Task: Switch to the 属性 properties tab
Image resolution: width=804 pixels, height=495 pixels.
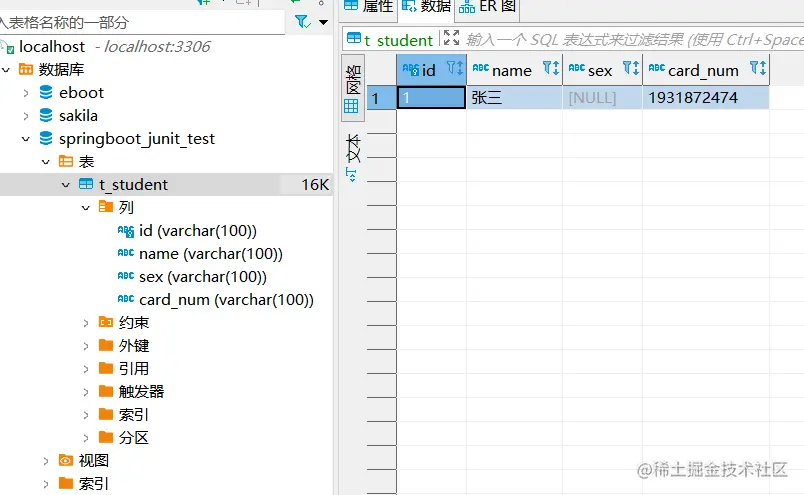Action: [x=369, y=7]
